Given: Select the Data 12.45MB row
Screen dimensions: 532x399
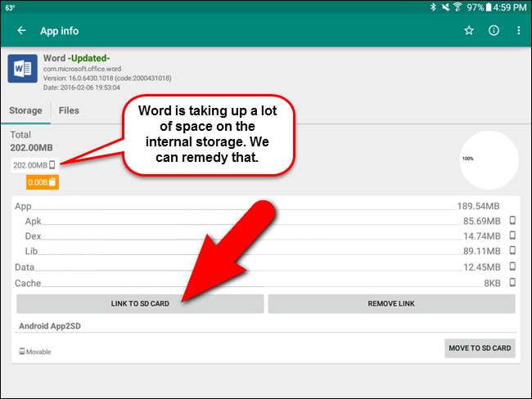Looking at the screenshot, I should tap(264, 267).
